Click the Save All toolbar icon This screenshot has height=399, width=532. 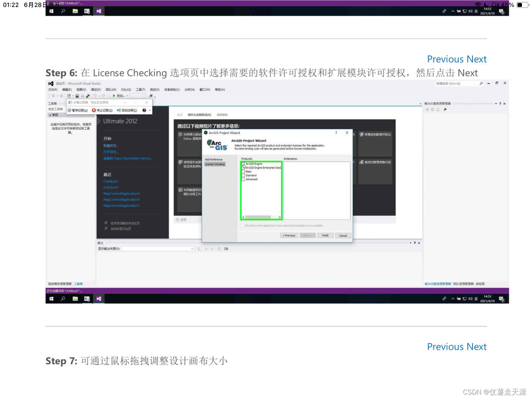click(88, 96)
